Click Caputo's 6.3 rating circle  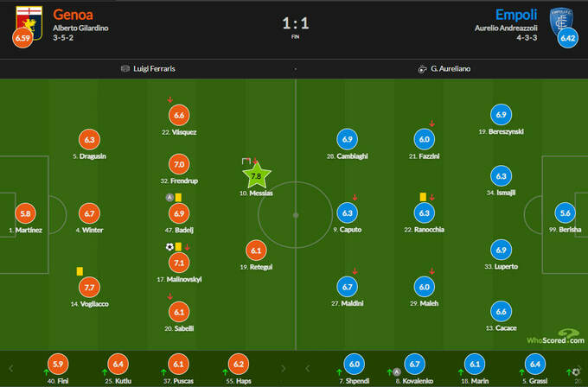[x=346, y=213]
